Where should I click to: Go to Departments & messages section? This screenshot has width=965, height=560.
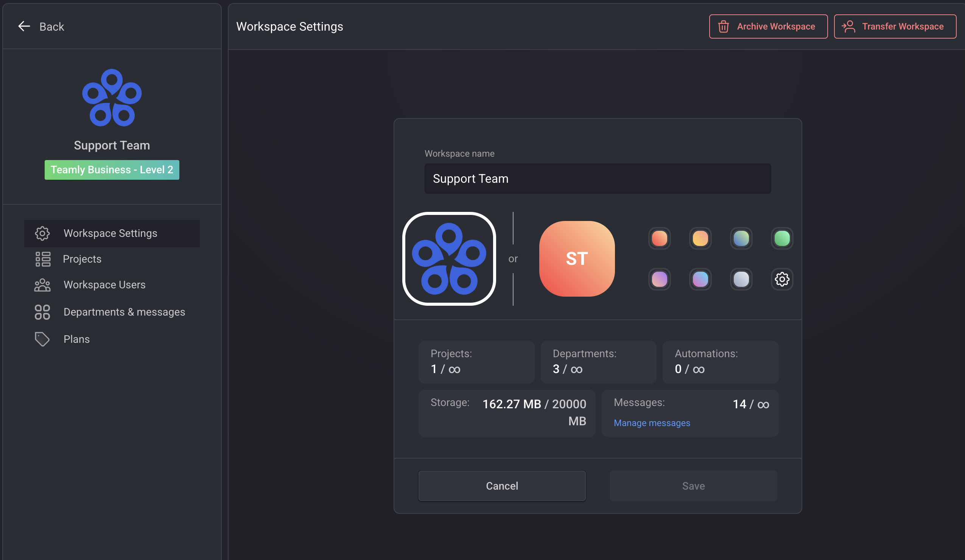(124, 312)
